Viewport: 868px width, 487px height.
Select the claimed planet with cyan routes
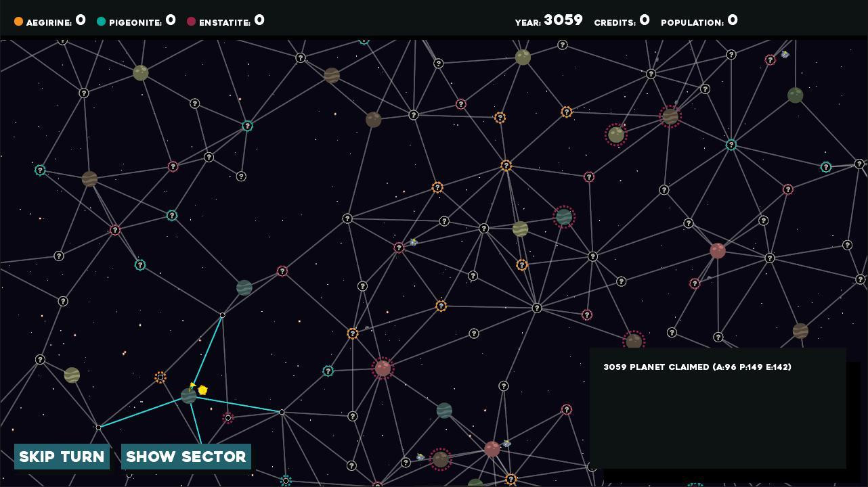[188, 396]
